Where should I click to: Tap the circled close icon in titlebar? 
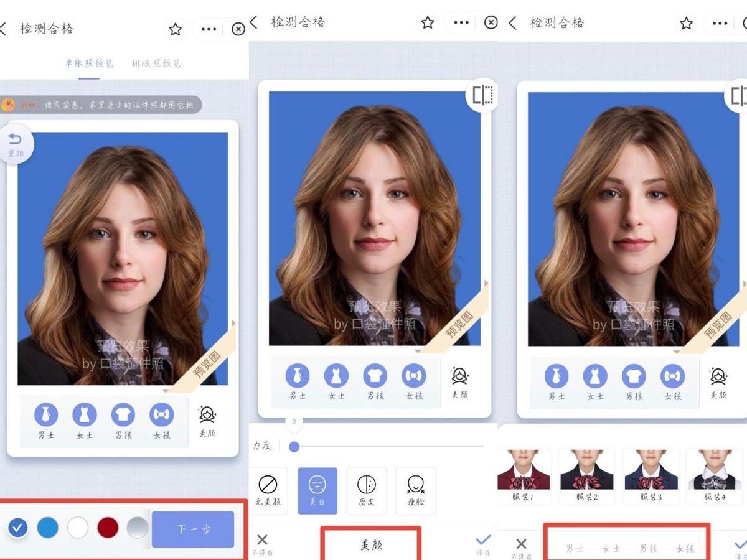[x=237, y=29]
